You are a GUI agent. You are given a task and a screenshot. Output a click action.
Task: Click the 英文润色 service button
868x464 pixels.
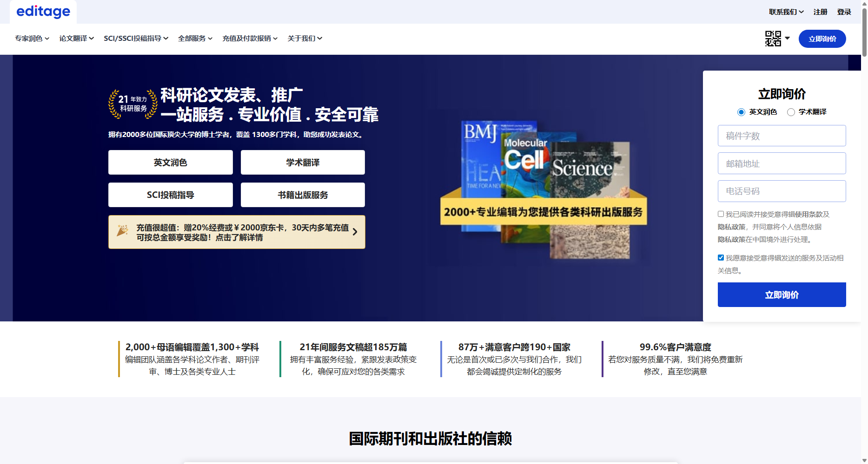(171, 163)
